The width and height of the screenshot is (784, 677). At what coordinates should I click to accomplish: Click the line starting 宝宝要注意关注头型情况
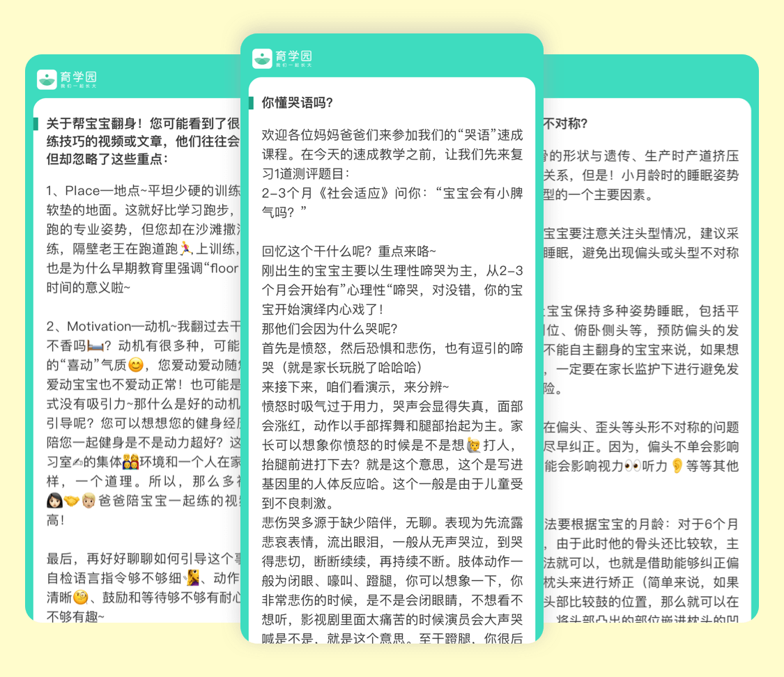(641, 233)
